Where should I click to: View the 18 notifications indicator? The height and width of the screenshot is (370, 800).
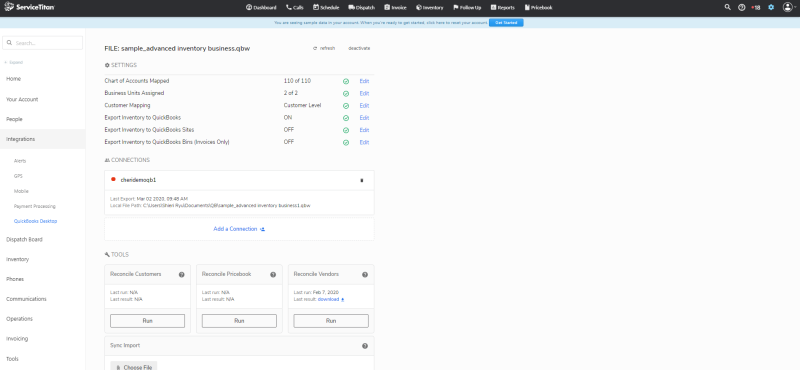click(x=756, y=8)
